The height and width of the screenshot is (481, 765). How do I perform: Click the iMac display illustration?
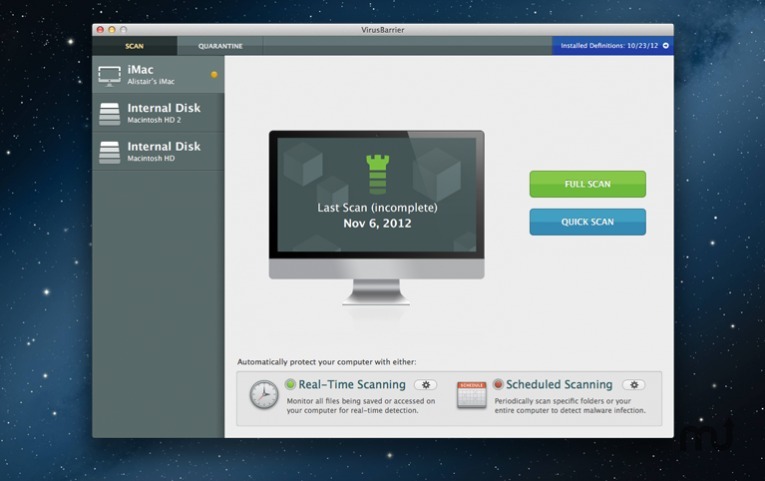(377, 218)
